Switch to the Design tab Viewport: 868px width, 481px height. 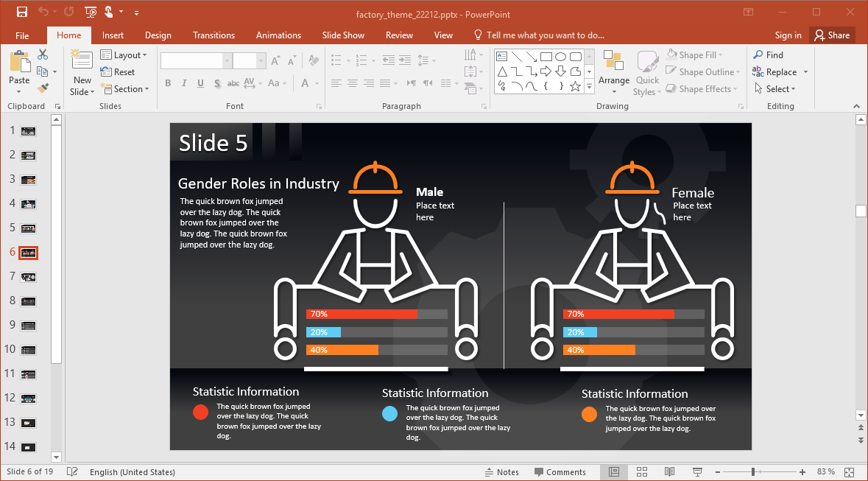[158, 35]
